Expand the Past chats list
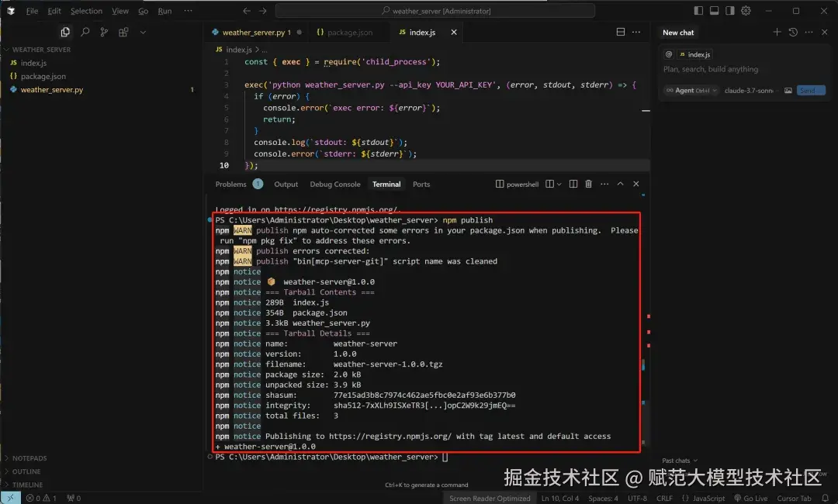The width and height of the screenshot is (838, 504). click(x=679, y=461)
